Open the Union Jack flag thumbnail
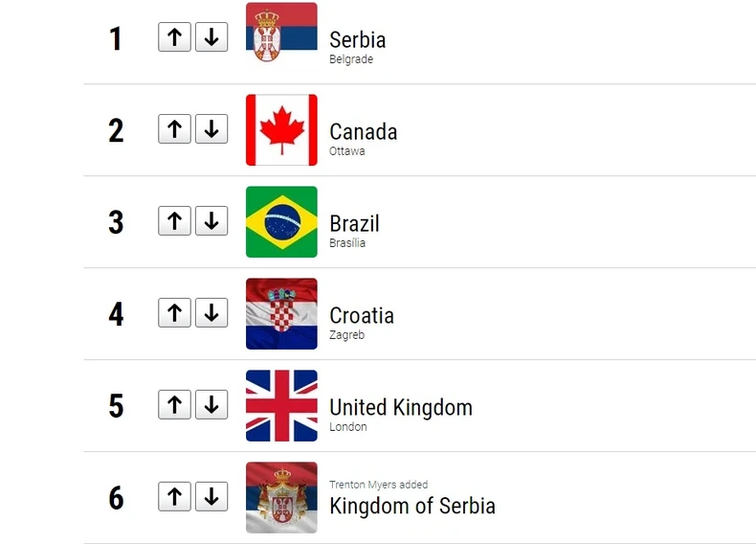This screenshot has width=756, height=544. [281, 405]
